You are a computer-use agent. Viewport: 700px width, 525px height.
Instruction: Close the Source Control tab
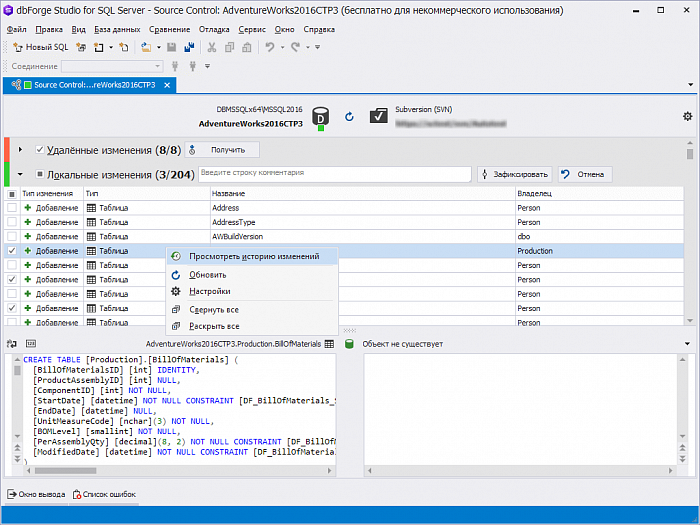tap(167, 85)
